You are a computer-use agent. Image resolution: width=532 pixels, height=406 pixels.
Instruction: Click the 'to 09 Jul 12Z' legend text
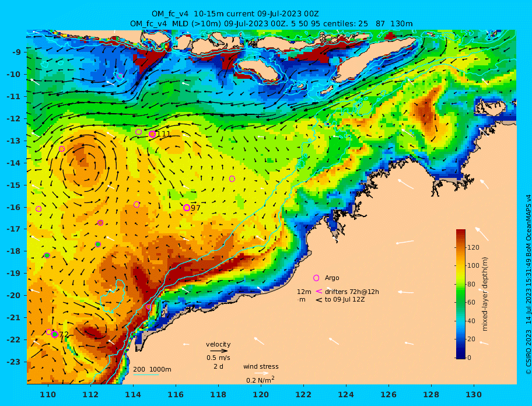click(x=345, y=299)
